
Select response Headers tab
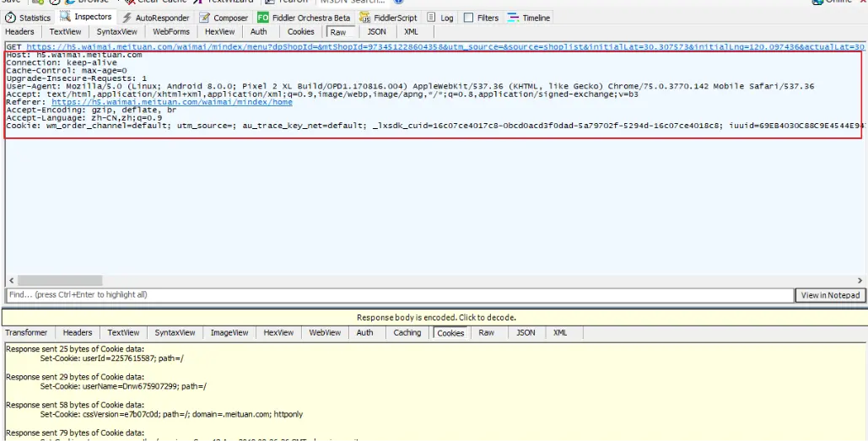coord(78,332)
